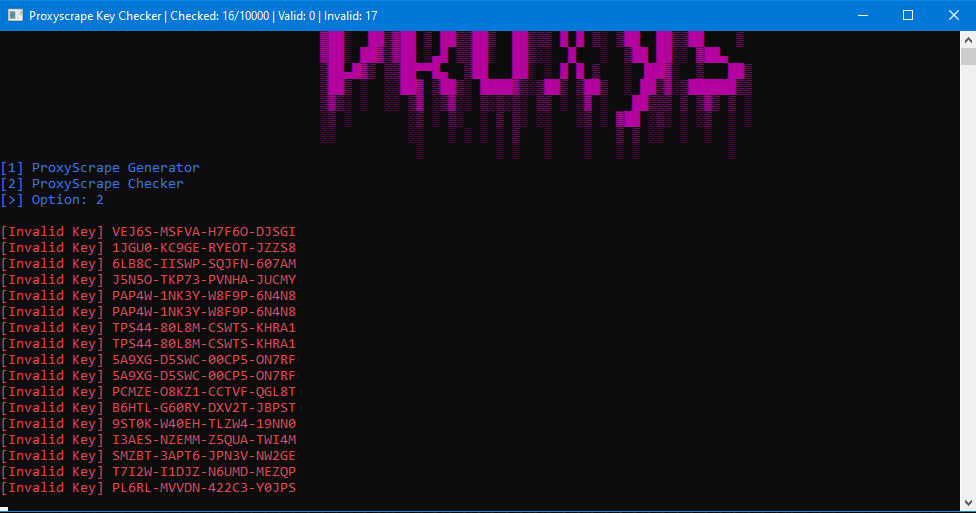976x513 pixels.
Task: Click invalid key J5N5O-TKP73-PVNHA-JUCMY
Action: click(x=204, y=280)
